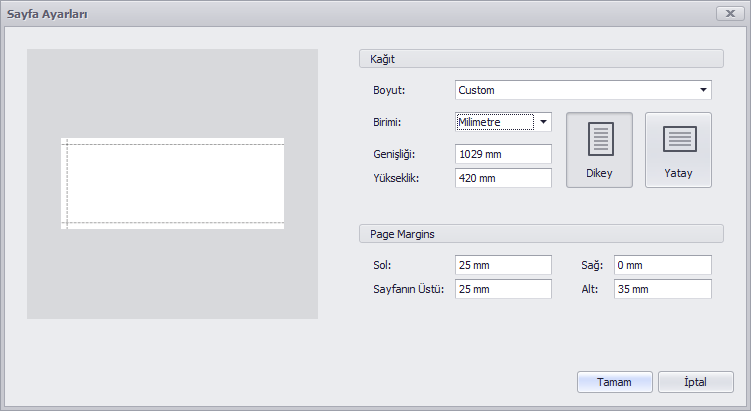
Task: Select the Sol left margin field
Action: click(503, 265)
